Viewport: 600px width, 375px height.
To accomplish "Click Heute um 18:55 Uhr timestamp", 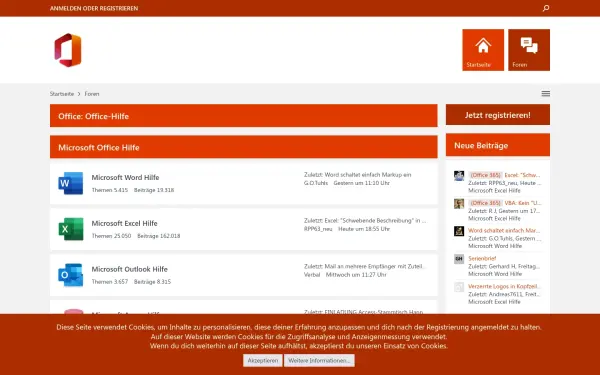I will point(364,229).
